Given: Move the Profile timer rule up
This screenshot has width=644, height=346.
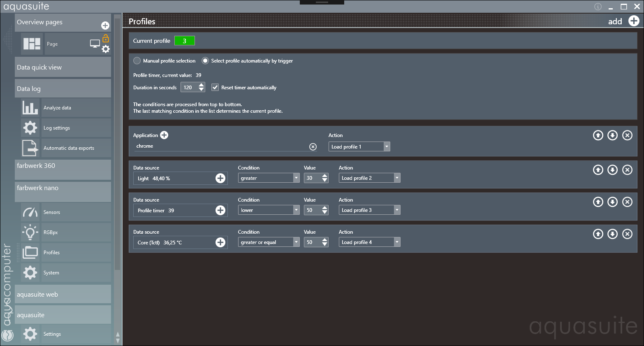Looking at the screenshot, I should click(x=598, y=202).
